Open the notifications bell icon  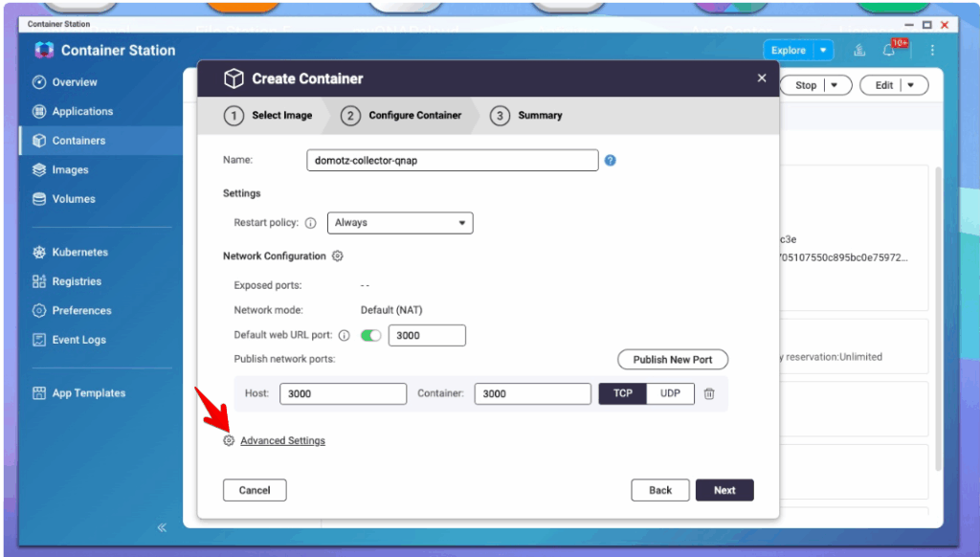pyautogui.click(x=889, y=51)
